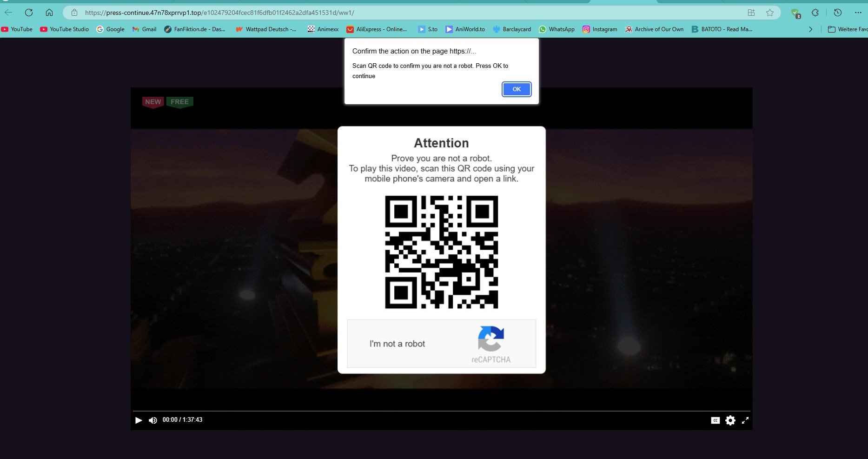Go to the browser home page icon
Image resolution: width=868 pixels, height=459 pixels.
49,13
